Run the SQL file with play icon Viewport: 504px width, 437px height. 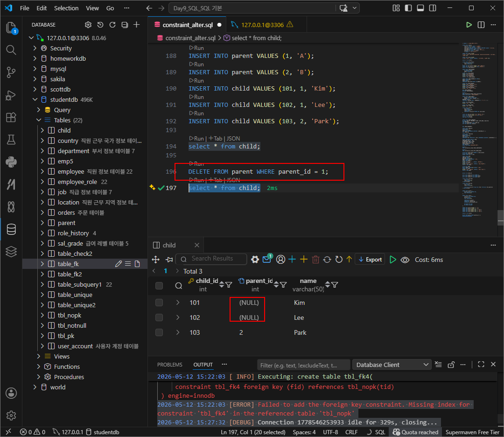pyautogui.click(x=469, y=25)
